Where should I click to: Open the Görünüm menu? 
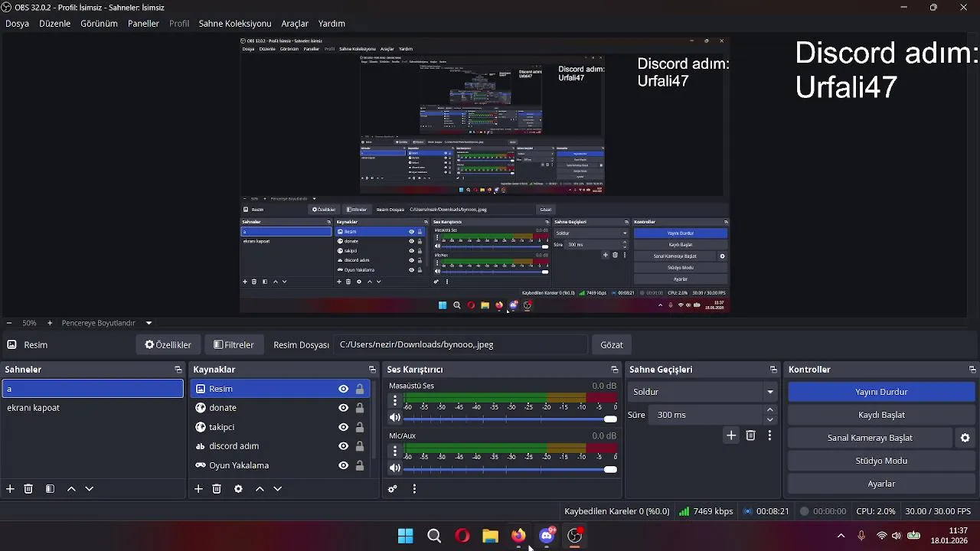click(x=99, y=24)
